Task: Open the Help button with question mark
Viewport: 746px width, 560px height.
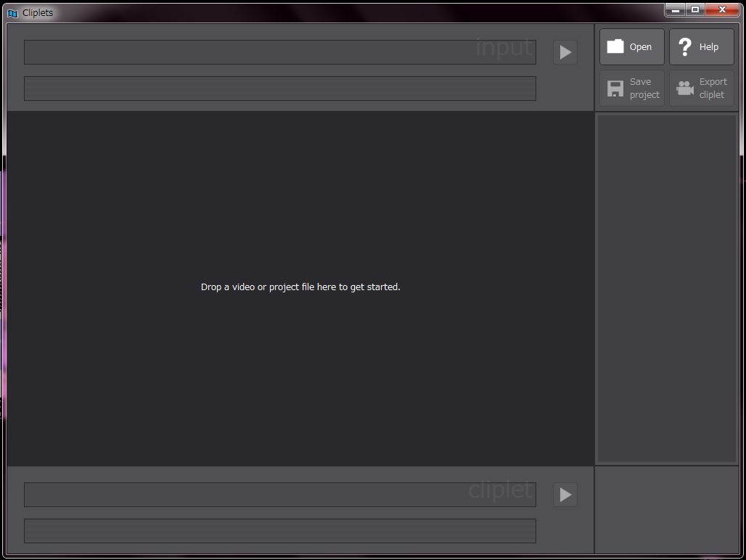Action: tap(701, 46)
